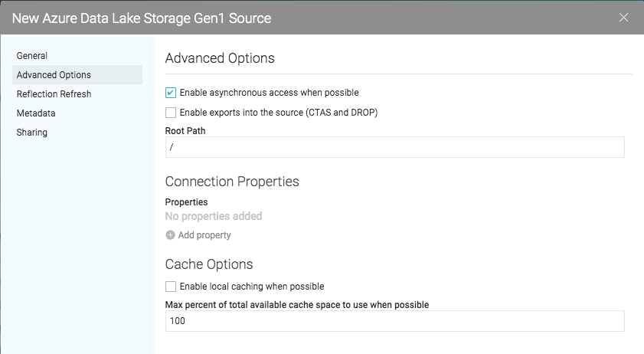Go to the Metadata section
644x354 pixels.
pyautogui.click(x=36, y=113)
